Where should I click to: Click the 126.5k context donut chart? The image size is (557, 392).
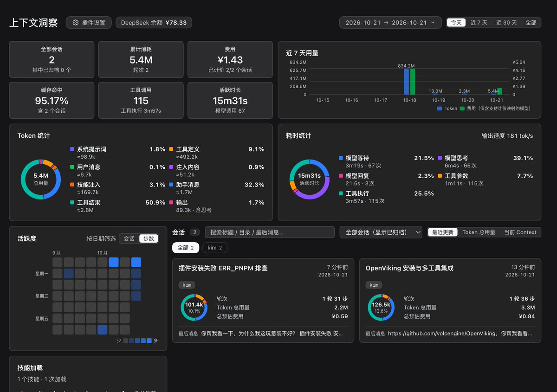(x=381, y=307)
